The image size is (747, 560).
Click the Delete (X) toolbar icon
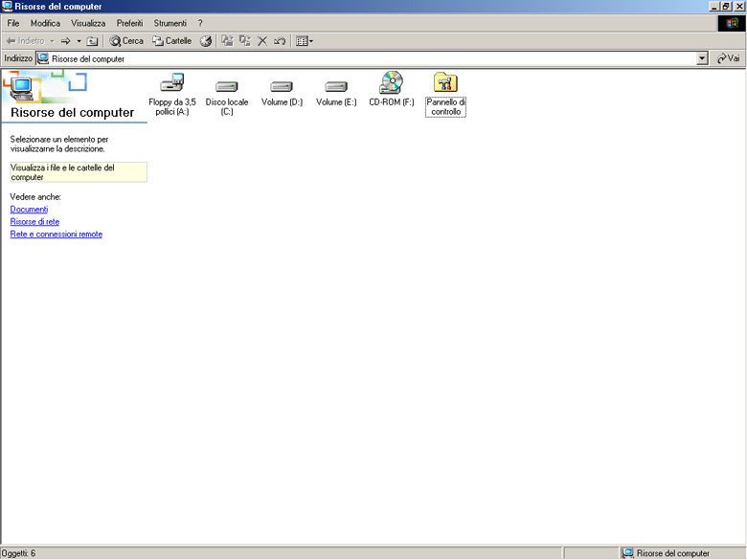[x=262, y=41]
